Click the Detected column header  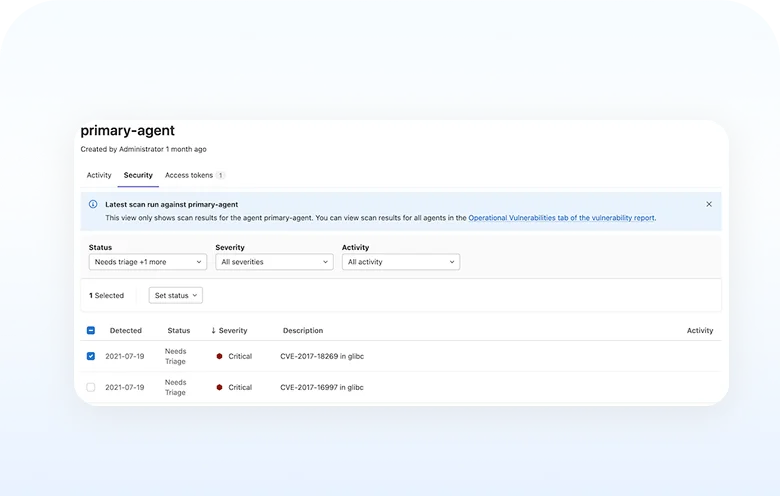(126, 331)
